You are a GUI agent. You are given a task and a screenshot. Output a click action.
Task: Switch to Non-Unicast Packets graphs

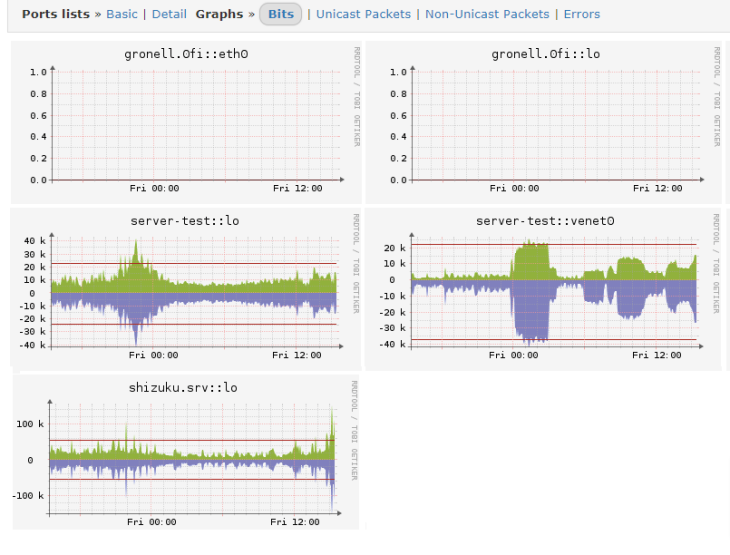point(487,14)
